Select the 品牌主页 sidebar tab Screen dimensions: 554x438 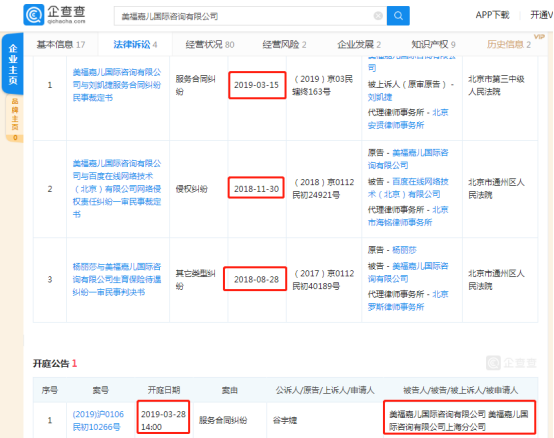point(15,118)
